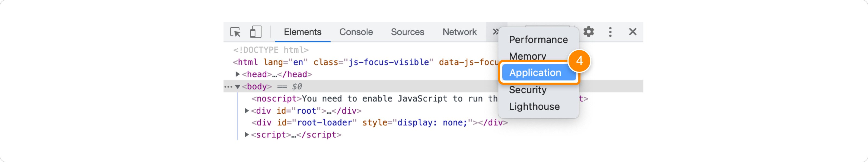Open the three-dot customize menu
Viewport: 868px width, 162px height.
pyautogui.click(x=610, y=32)
